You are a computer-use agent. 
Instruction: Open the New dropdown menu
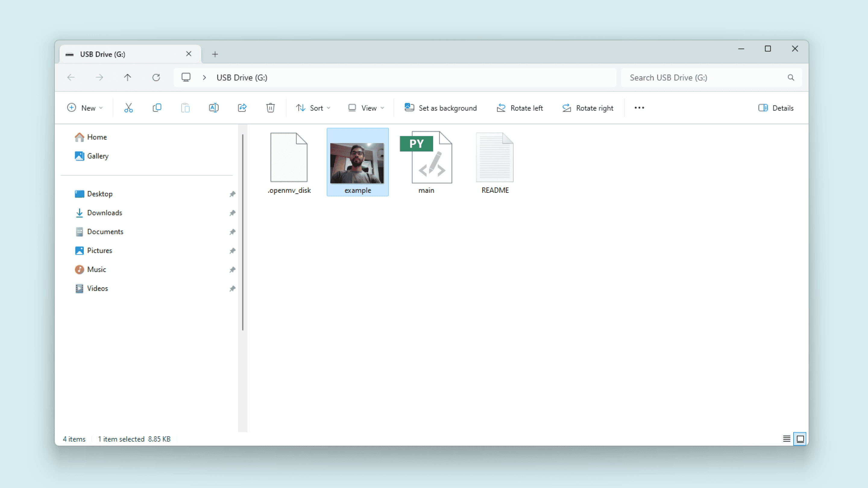(85, 108)
